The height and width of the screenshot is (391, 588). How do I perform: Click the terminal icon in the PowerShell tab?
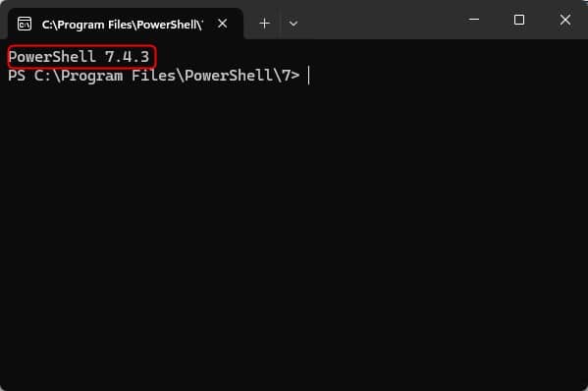tap(25, 24)
